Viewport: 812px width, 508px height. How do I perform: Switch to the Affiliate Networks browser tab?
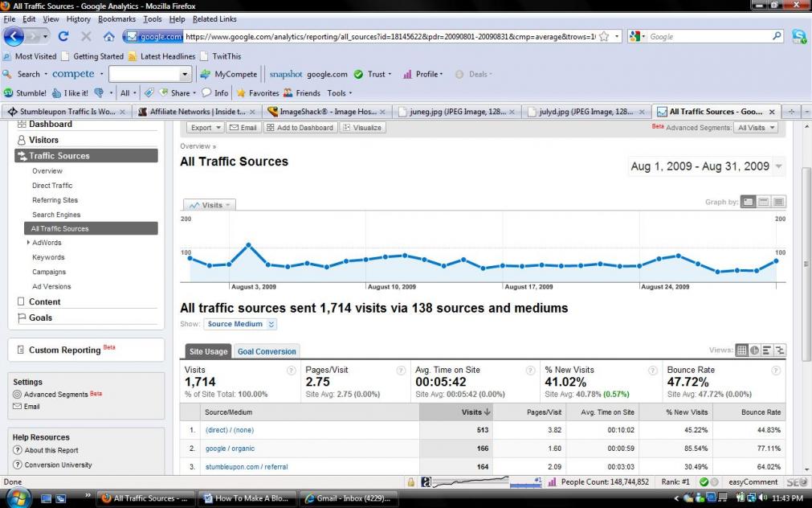click(197, 112)
